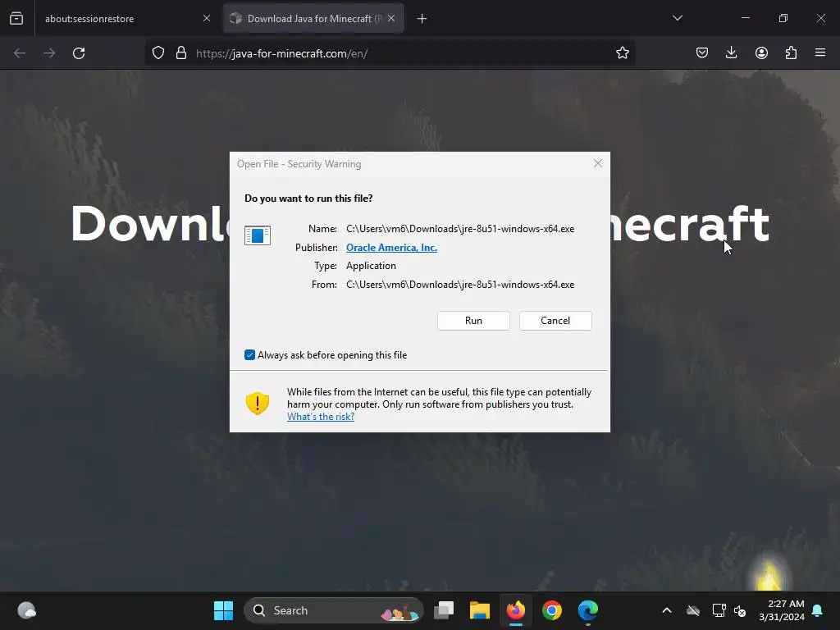This screenshot has width=840, height=630.
Task: Switch to the about:sessionrestore tab
Action: [x=127, y=18]
